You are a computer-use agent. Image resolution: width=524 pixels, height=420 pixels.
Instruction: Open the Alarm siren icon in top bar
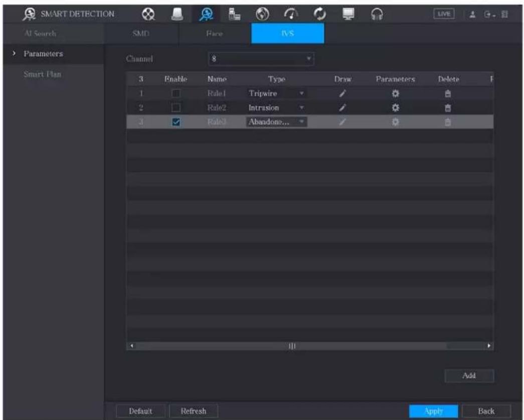click(x=177, y=14)
